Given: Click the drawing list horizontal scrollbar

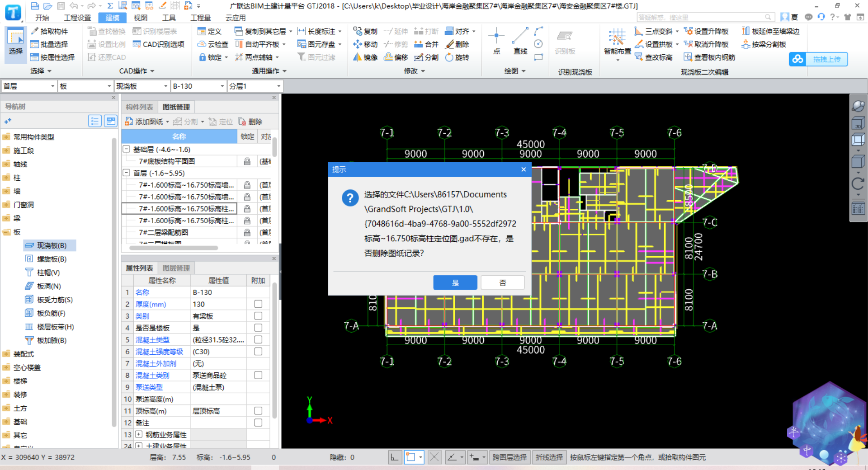Looking at the screenshot, I should click(x=174, y=248).
